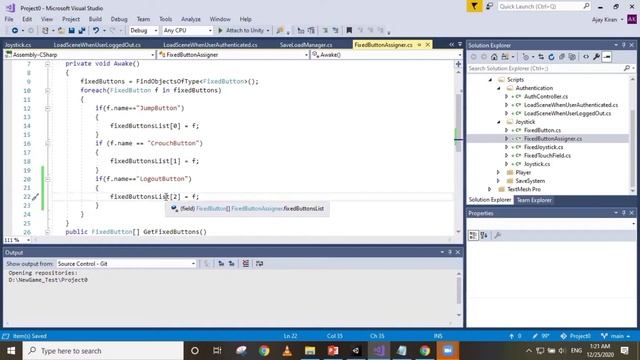Collapse the Authentication folder node
Viewport: 640px width, 360px height.
[499, 88]
